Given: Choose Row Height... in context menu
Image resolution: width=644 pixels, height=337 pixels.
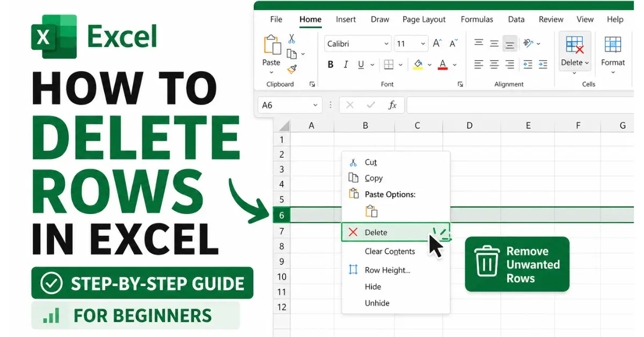Looking at the screenshot, I should [x=396, y=270].
